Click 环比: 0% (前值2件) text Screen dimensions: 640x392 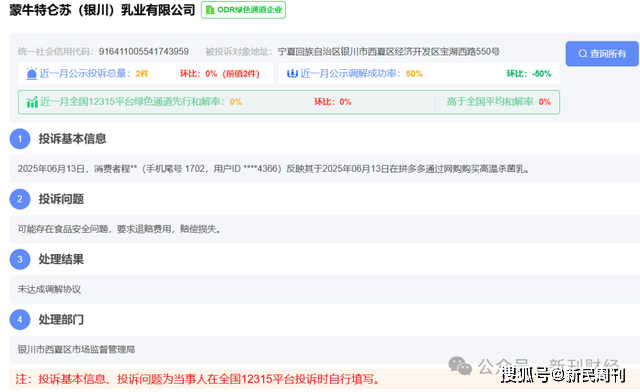(x=220, y=74)
